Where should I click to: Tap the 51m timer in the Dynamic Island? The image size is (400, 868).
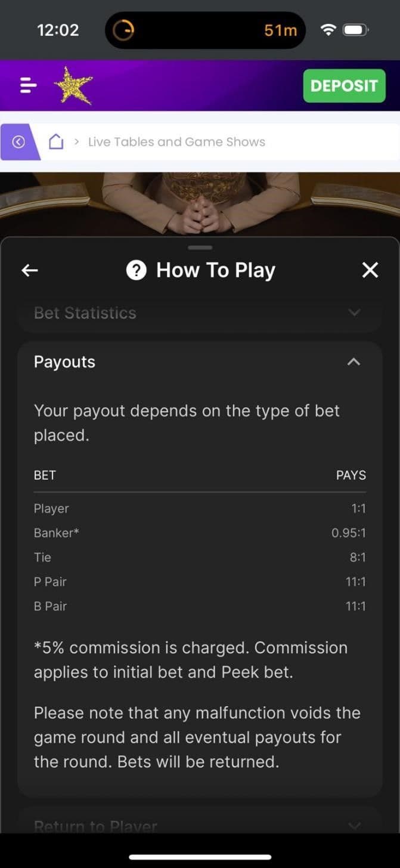280,30
